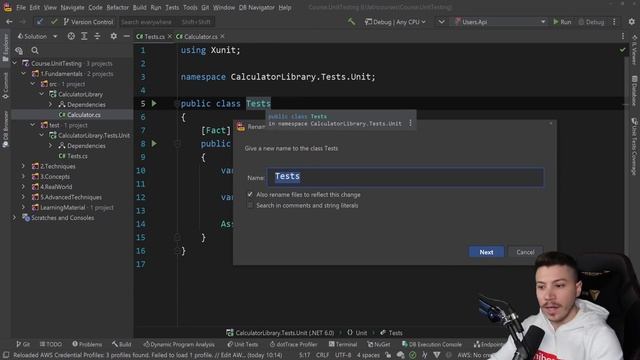
Task: Click the 4 spaces indent status entry
Action: pyautogui.click(x=368, y=355)
